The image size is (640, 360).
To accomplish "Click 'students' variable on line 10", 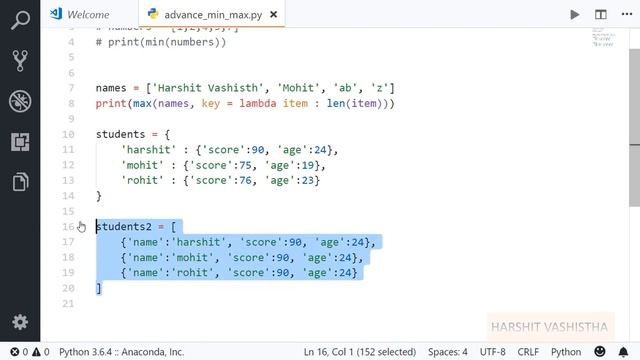I will [x=120, y=134].
